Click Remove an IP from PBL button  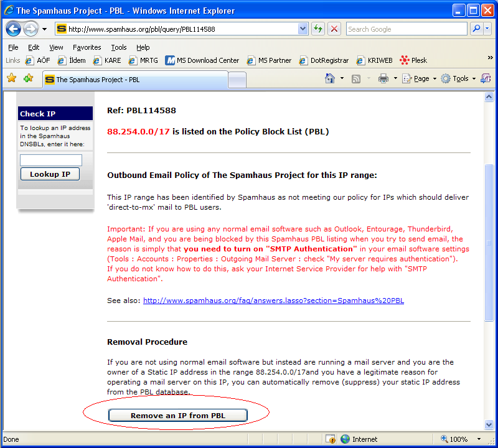[178, 415]
